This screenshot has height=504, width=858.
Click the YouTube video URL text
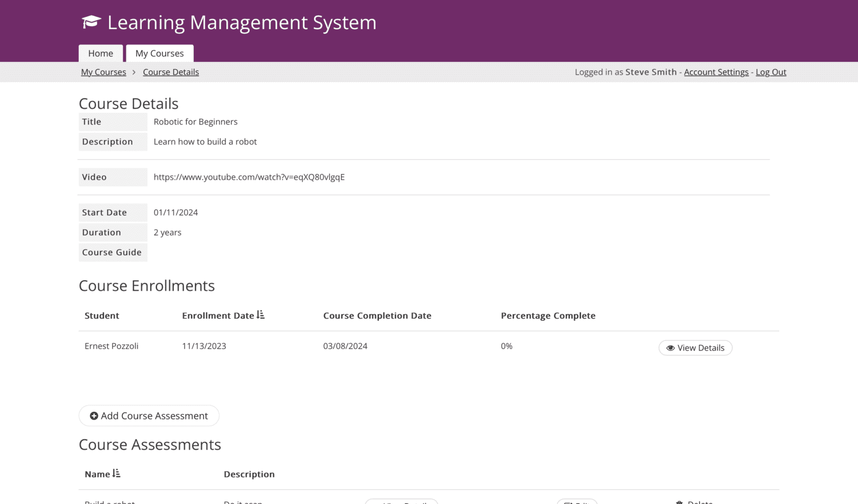[249, 177]
